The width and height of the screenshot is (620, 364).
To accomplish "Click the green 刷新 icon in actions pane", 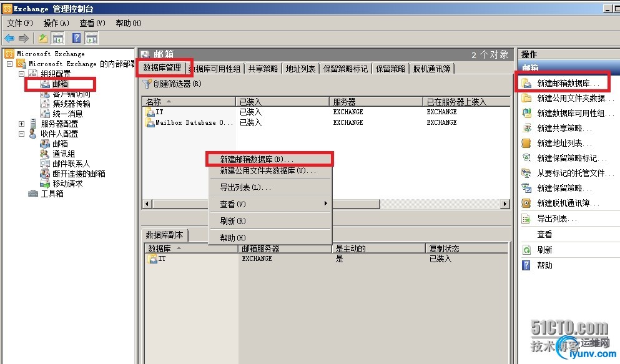I will click(x=526, y=250).
